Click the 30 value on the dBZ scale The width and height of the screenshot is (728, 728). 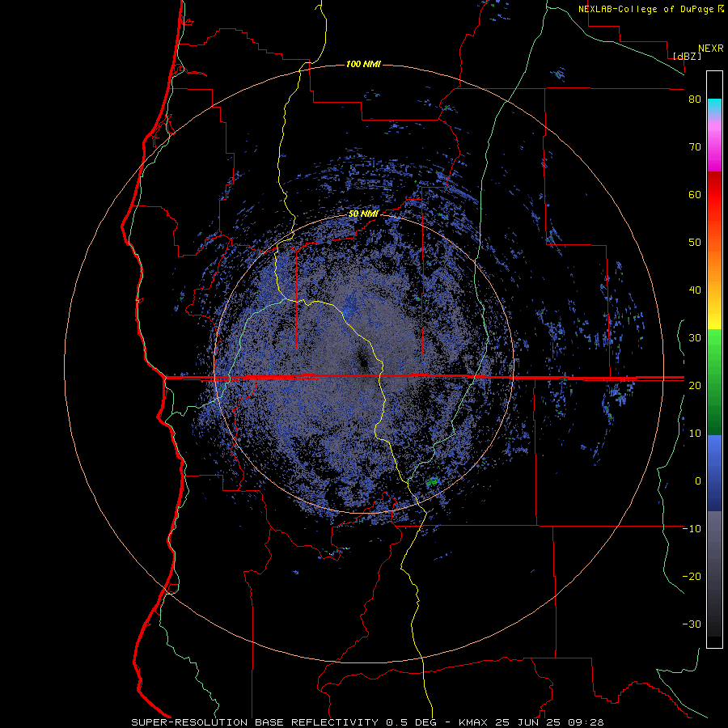695,337
